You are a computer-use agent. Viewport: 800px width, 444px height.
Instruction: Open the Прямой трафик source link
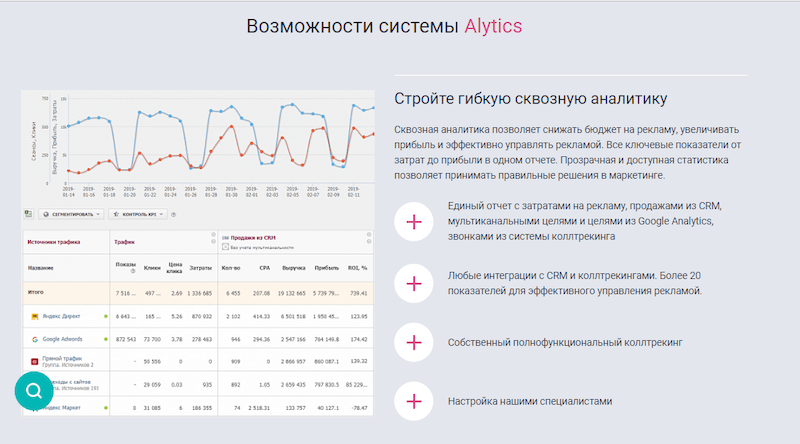point(62,358)
